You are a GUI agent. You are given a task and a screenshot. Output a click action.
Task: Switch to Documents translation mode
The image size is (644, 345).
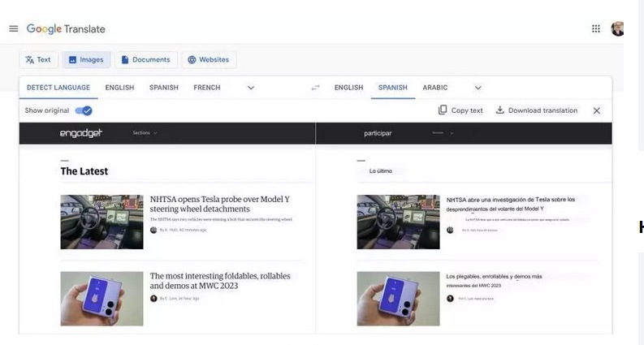pos(145,60)
